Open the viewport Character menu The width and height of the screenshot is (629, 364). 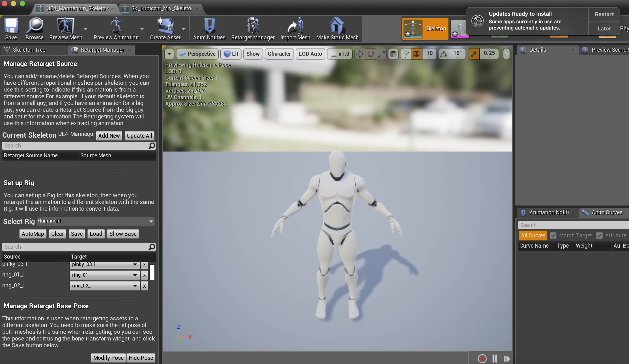pos(279,54)
